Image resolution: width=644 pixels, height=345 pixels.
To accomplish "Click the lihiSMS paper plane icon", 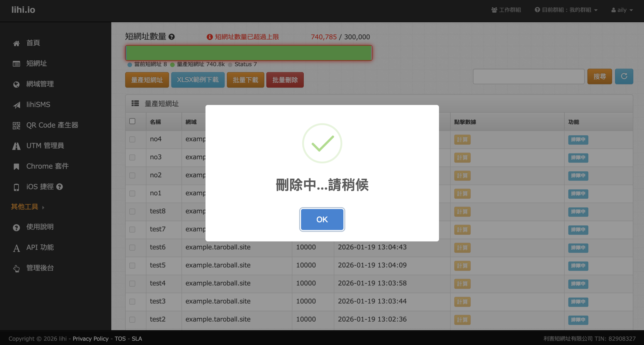I will point(16,105).
